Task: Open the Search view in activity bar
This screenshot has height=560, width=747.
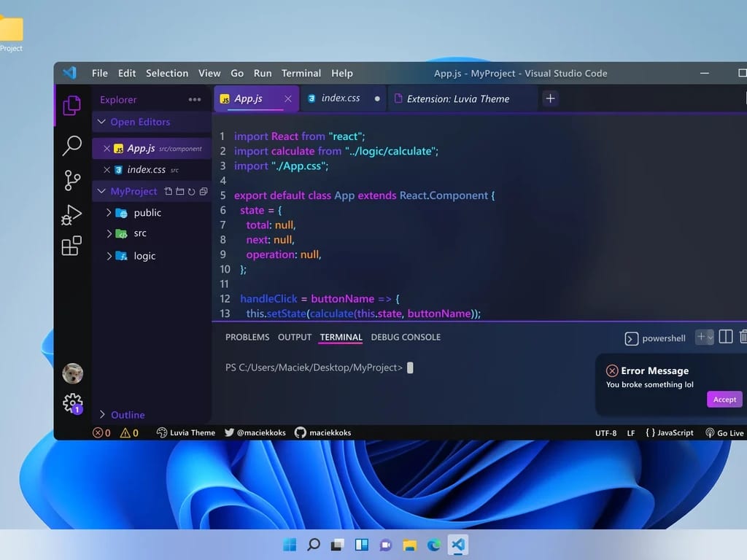Action: [72, 145]
